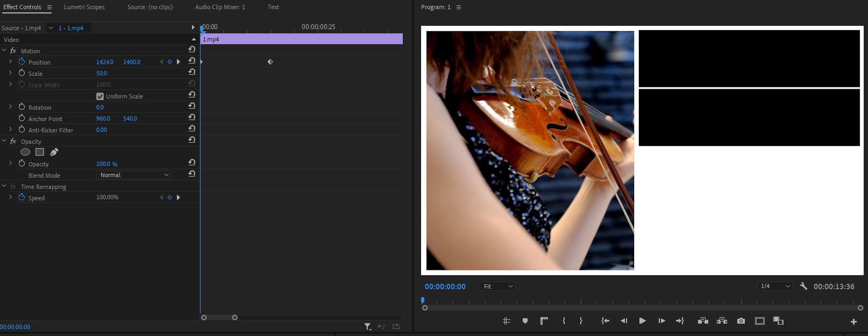This screenshot has width=868, height=336.
Task: Expand the Rotation property
Action: 10,107
